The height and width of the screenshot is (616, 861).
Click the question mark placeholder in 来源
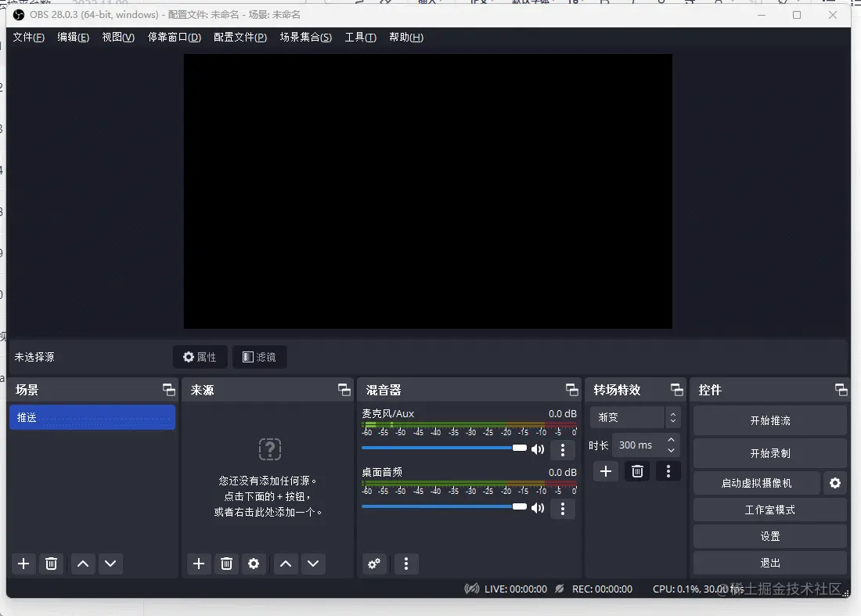tap(270, 449)
